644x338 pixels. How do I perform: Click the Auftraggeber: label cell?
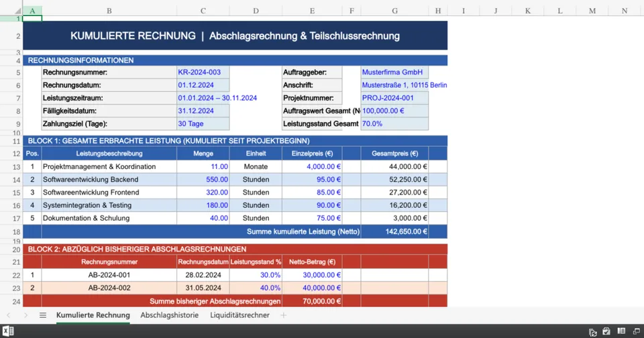[x=312, y=72]
